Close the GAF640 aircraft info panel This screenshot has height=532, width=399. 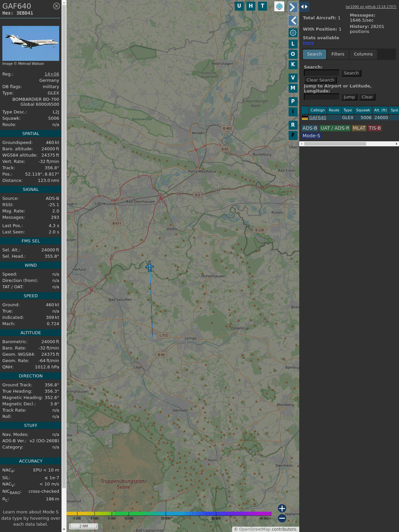57,6
